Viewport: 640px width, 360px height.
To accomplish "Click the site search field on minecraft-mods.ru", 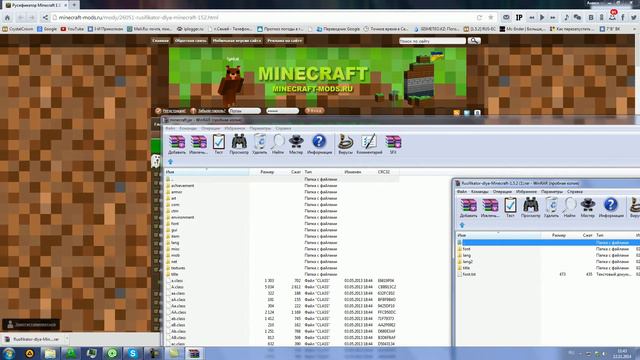I will (432, 41).
